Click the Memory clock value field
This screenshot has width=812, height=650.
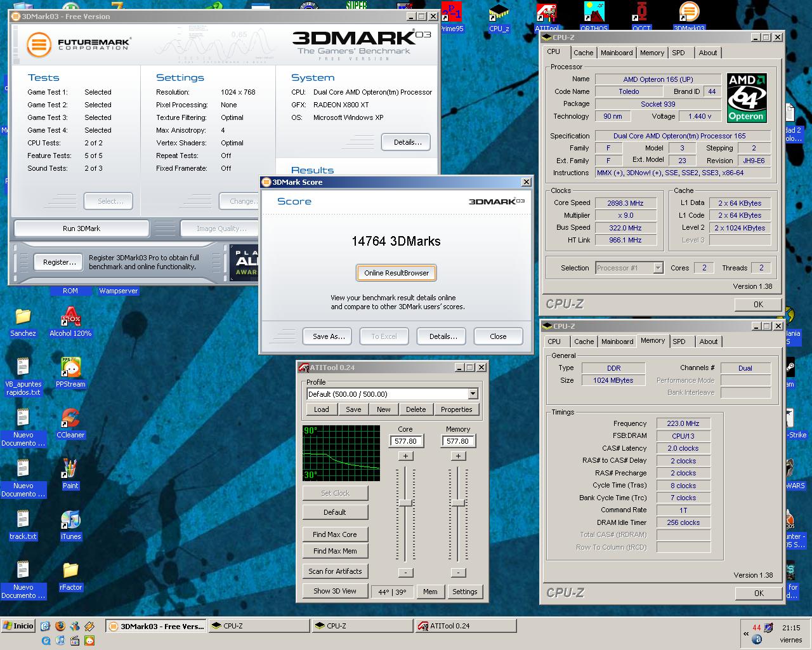point(458,441)
